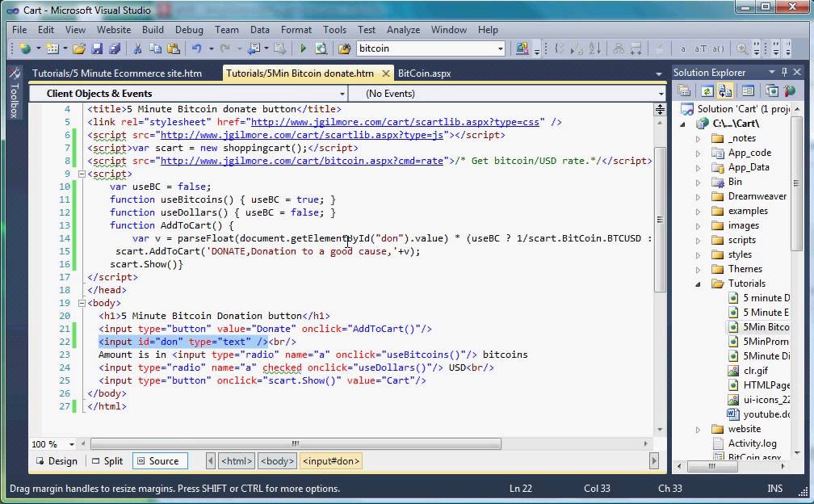
Task: Select Activity.log in Solution Explorer
Action: [745, 443]
